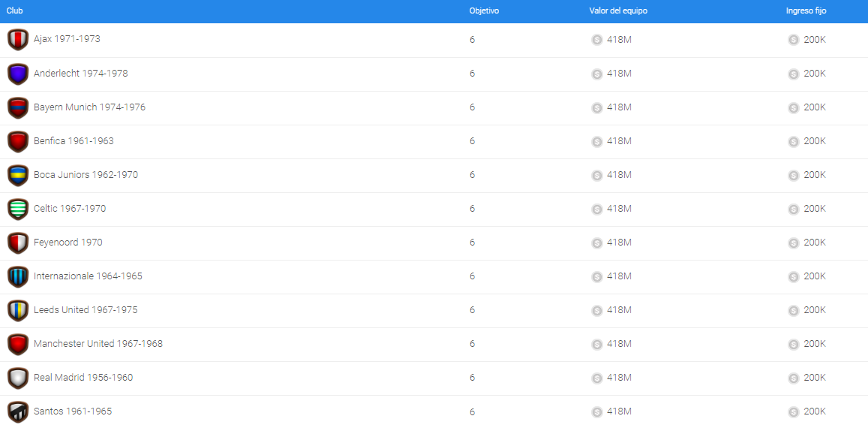Click the Ajax 1971-1973 club badge
868x428 pixels.
pos(18,40)
